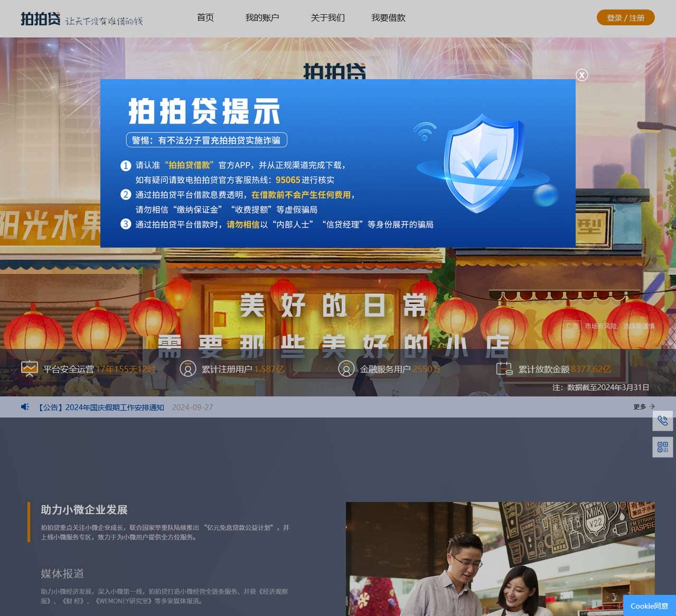
Task: Click the Cookie同意 button
Action: (649, 605)
